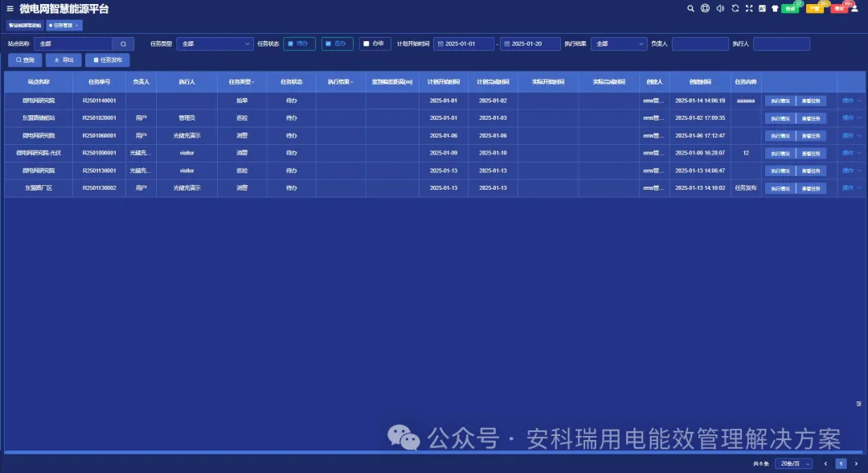Click the 导出 export button
The height and width of the screenshot is (473, 868).
(63, 60)
